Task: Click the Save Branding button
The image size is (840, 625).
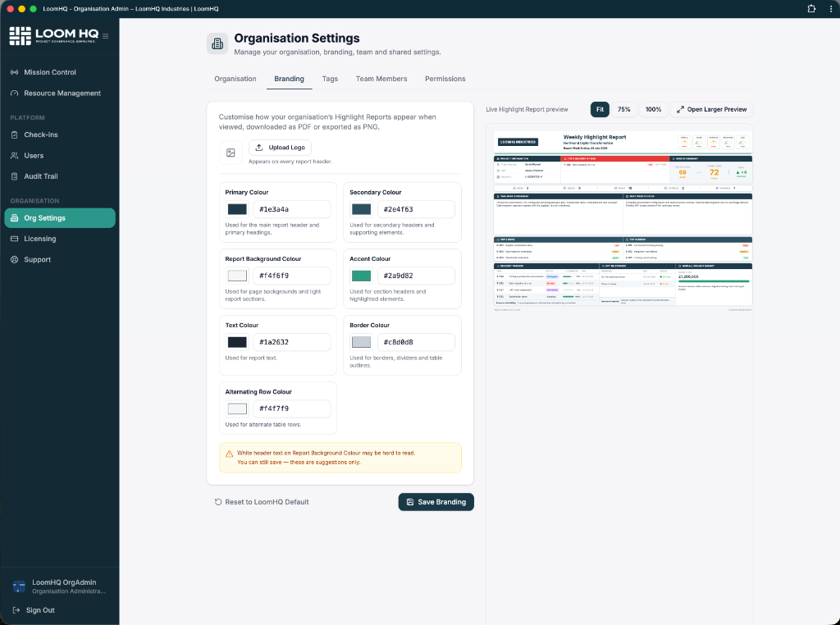Action: coord(436,502)
